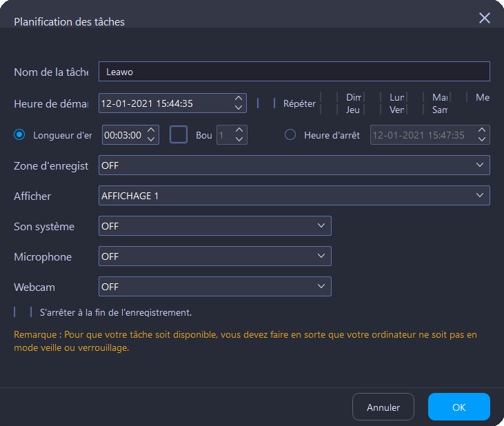Increase recording length 00:03:00 with up arrow

[x=152, y=130]
